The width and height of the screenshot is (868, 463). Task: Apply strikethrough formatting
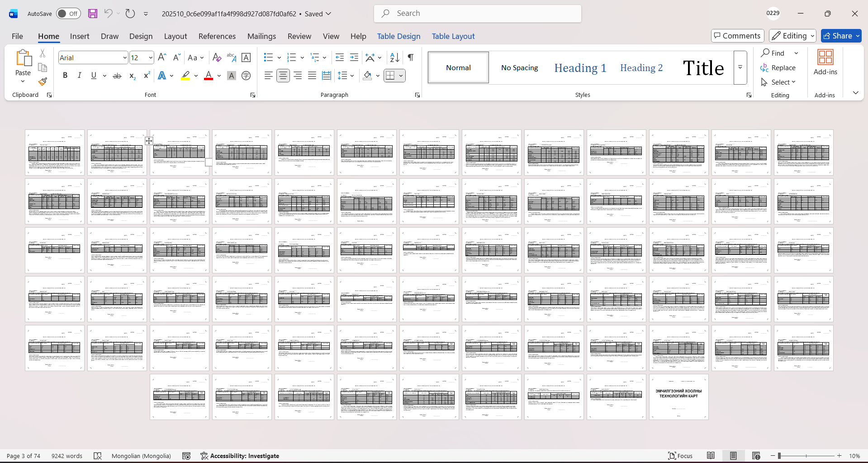click(x=117, y=76)
